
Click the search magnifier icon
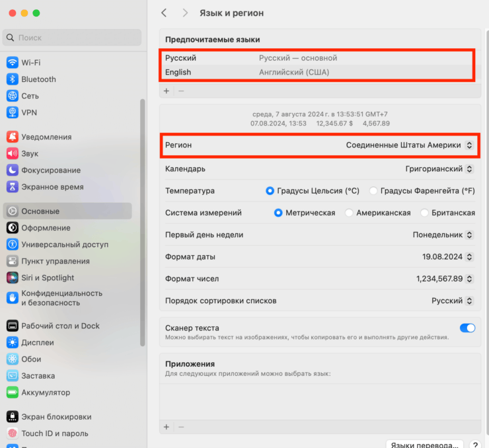click(x=10, y=38)
